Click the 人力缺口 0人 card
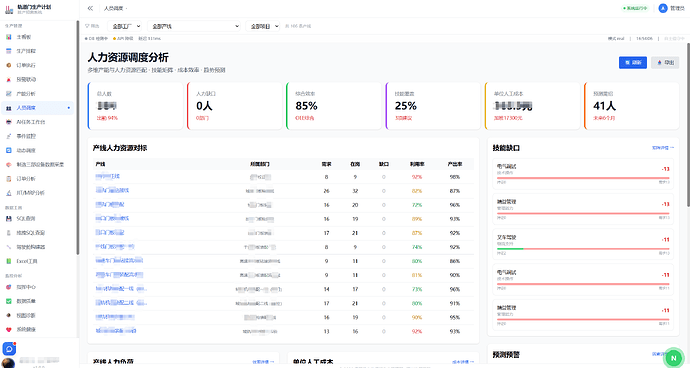 235,106
